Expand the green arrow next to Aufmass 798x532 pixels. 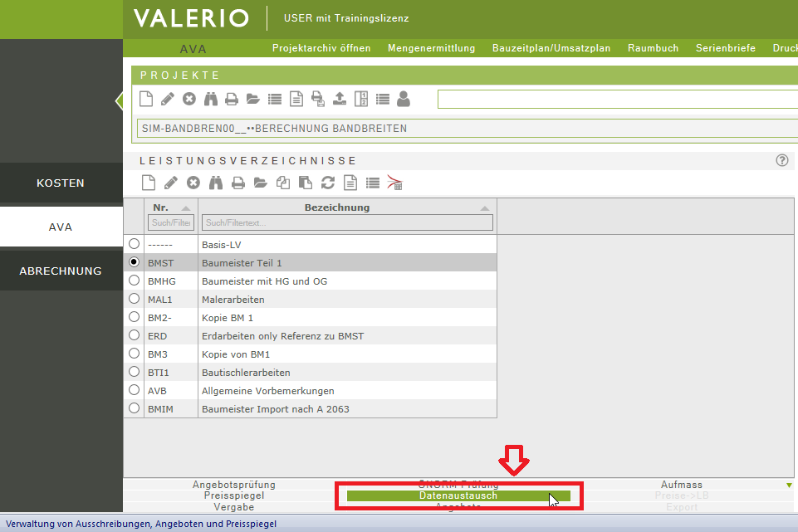(789, 485)
